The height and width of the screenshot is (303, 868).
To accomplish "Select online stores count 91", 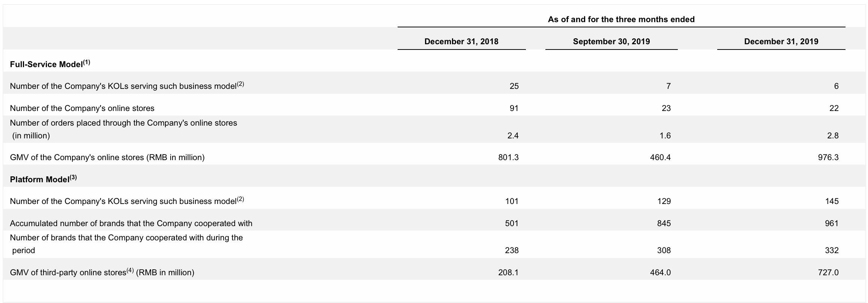I will pyautogui.click(x=514, y=108).
